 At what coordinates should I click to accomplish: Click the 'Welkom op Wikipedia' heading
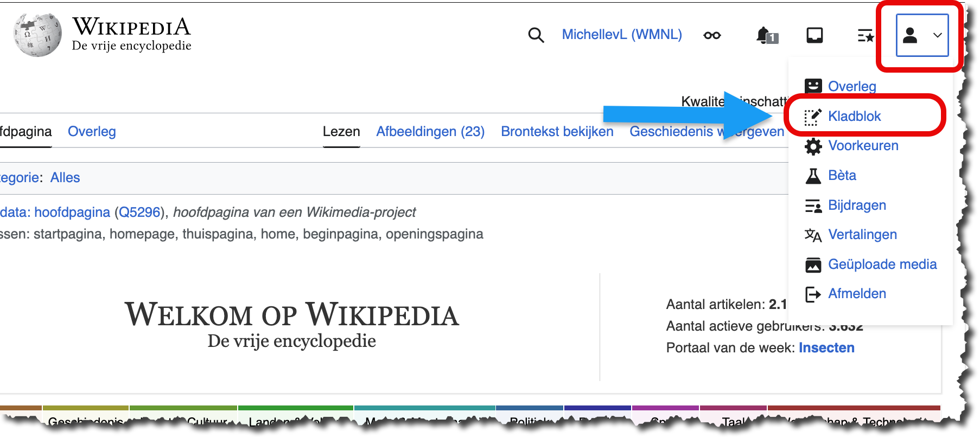pyautogui.click(x=292, y=314)
